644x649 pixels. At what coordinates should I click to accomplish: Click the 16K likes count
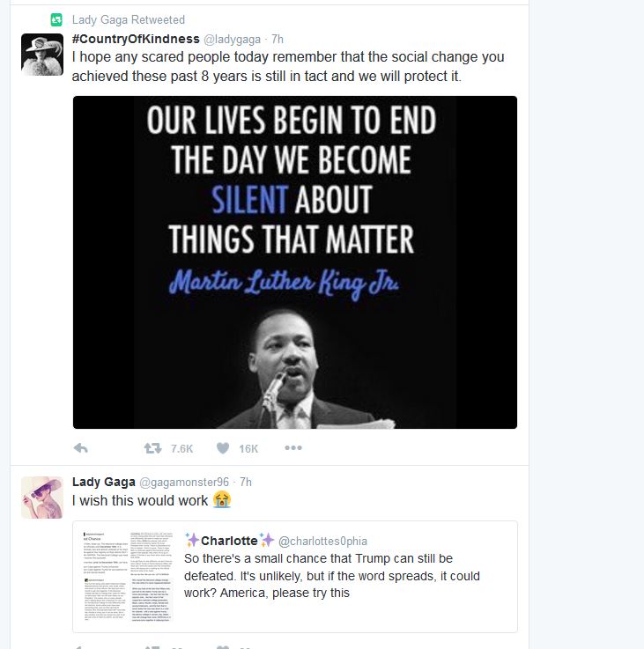(x=248, y=449)
